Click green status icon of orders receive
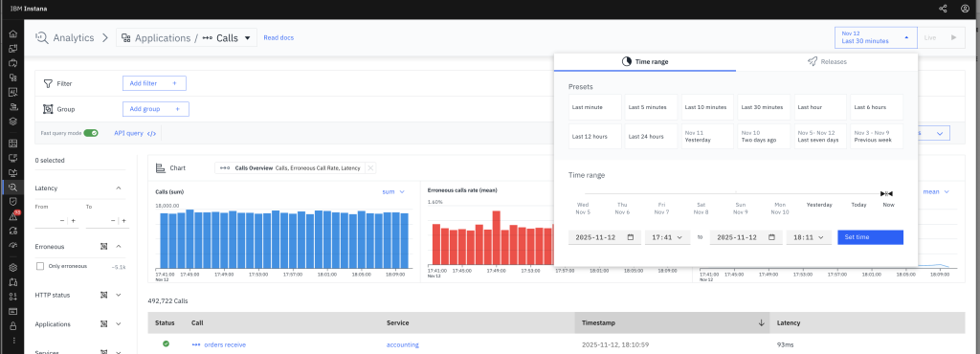Image resolution: width=980 pixels, height=354 pixels. point(166,344)
